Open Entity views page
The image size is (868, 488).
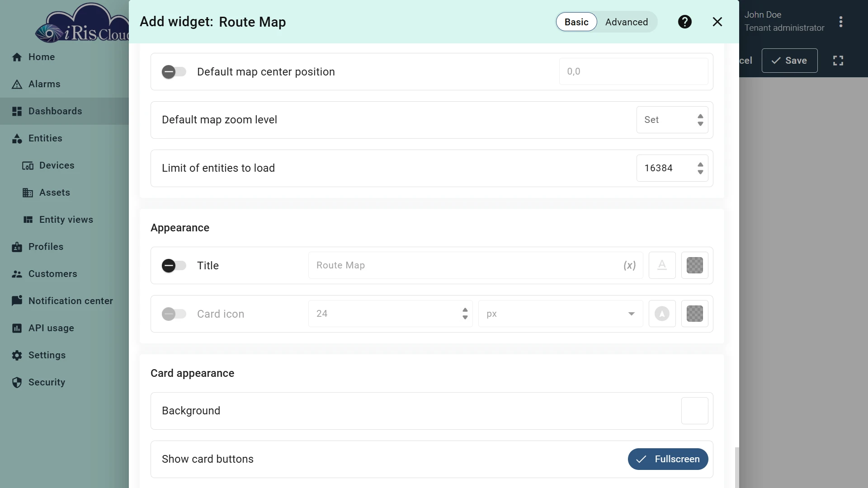64,220
